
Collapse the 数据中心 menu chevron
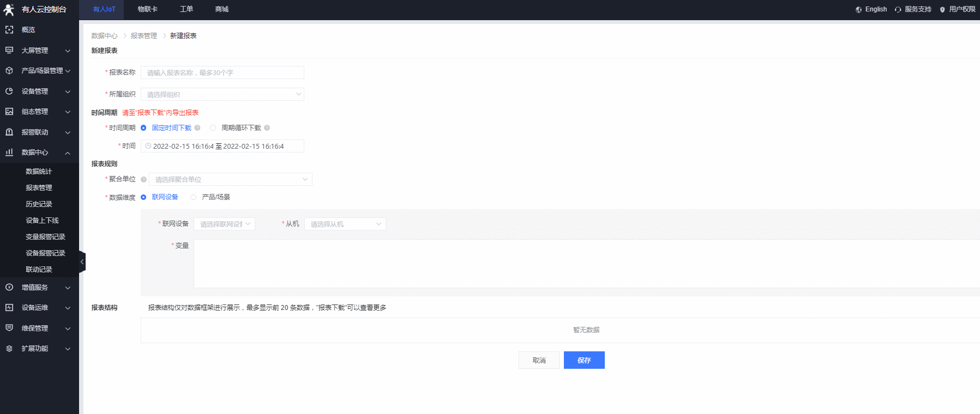(68, 153)
